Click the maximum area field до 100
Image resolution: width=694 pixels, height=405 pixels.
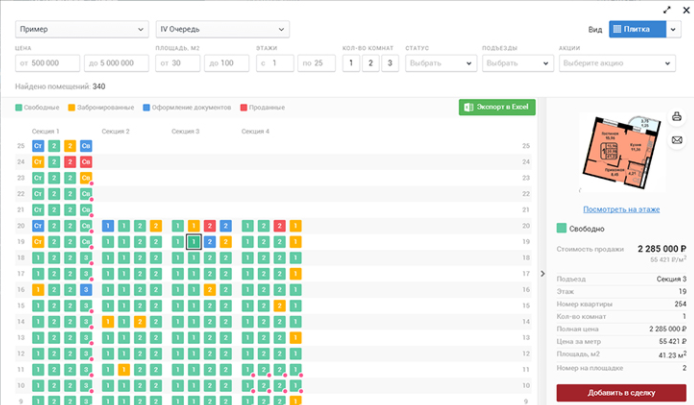[227, 63]
